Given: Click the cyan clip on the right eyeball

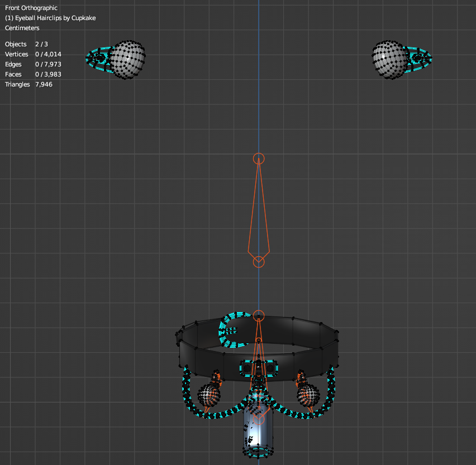Looking at the screenshot, I should click(419, 59).
